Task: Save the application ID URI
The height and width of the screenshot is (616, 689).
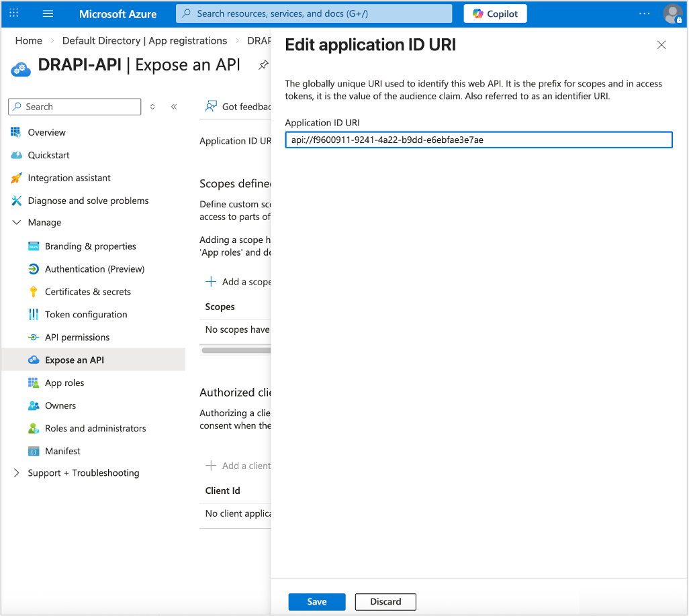Action: click(x=316, y=601)
